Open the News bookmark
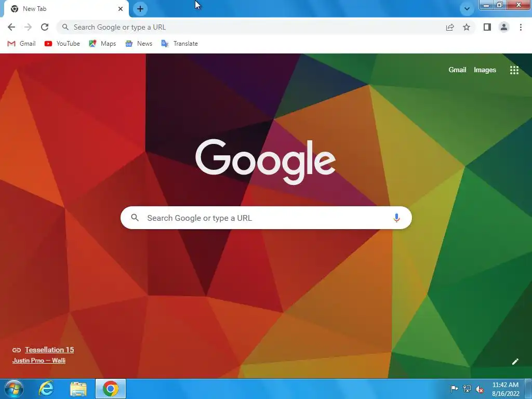This screenshot has width=532, height=399. [139, 44]
